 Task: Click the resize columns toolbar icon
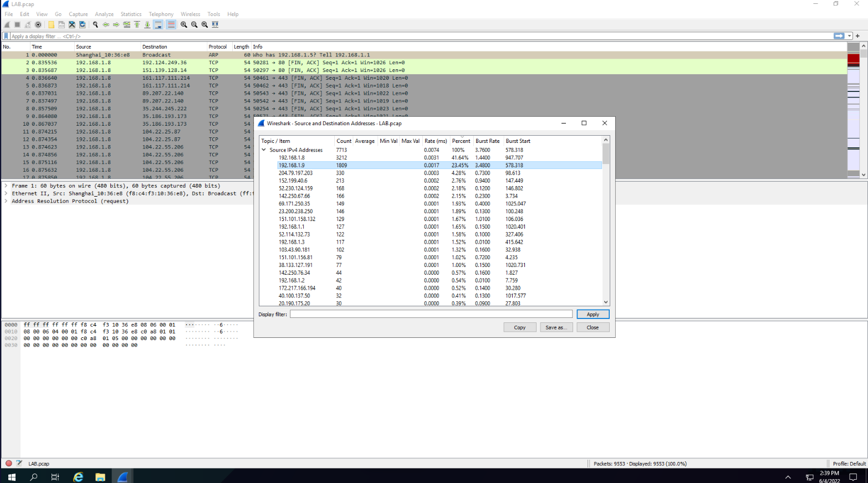pos(215,25)
